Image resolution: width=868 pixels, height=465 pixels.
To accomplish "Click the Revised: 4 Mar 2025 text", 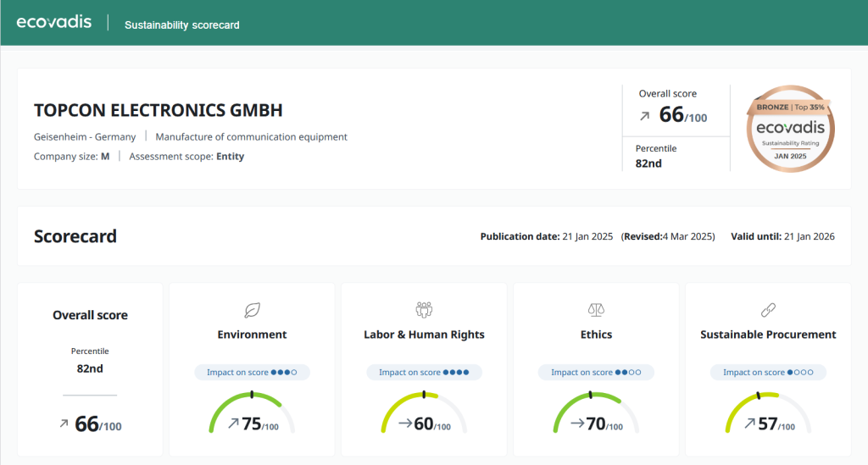I will 668,236.
